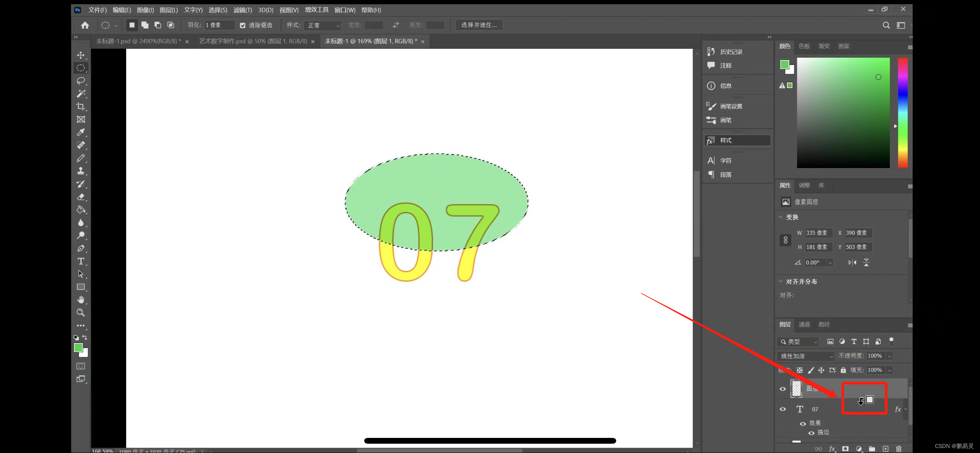980x453 pixels.
Task: Choose Add to selection mode
Action: (x=145, y=25)
